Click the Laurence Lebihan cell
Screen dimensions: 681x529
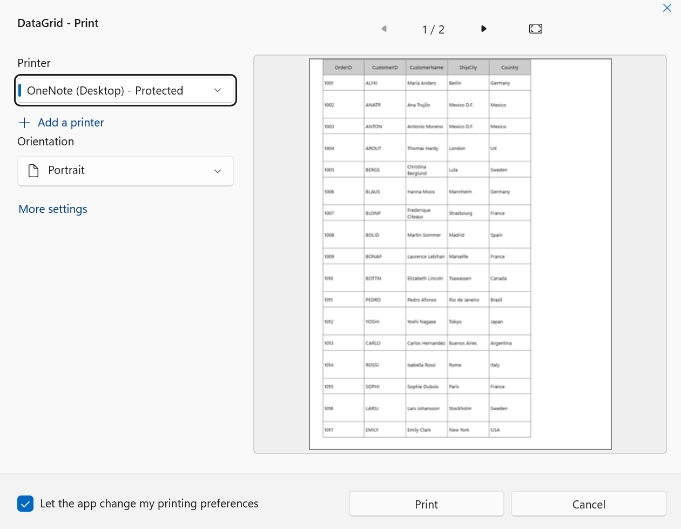point(426,256)
